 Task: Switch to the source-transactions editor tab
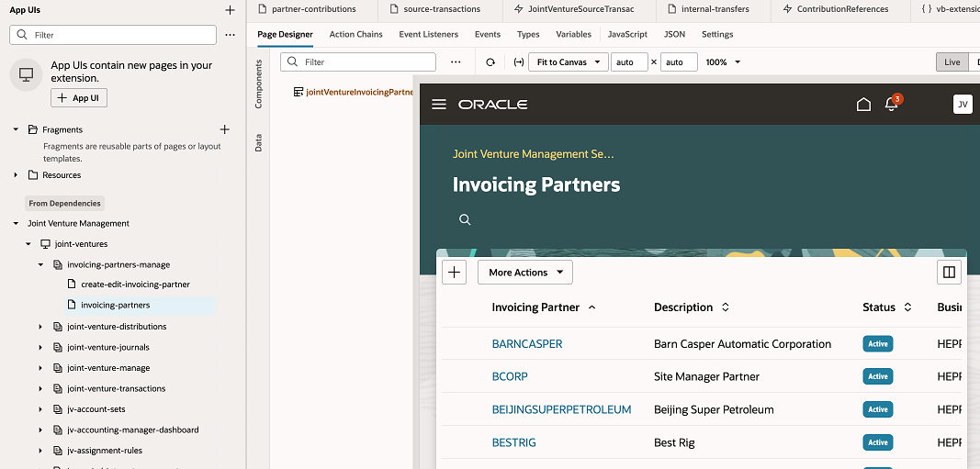440,9
